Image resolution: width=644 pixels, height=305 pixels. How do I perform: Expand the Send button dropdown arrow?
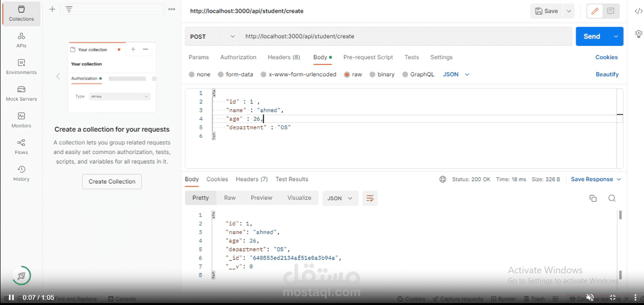616,36
